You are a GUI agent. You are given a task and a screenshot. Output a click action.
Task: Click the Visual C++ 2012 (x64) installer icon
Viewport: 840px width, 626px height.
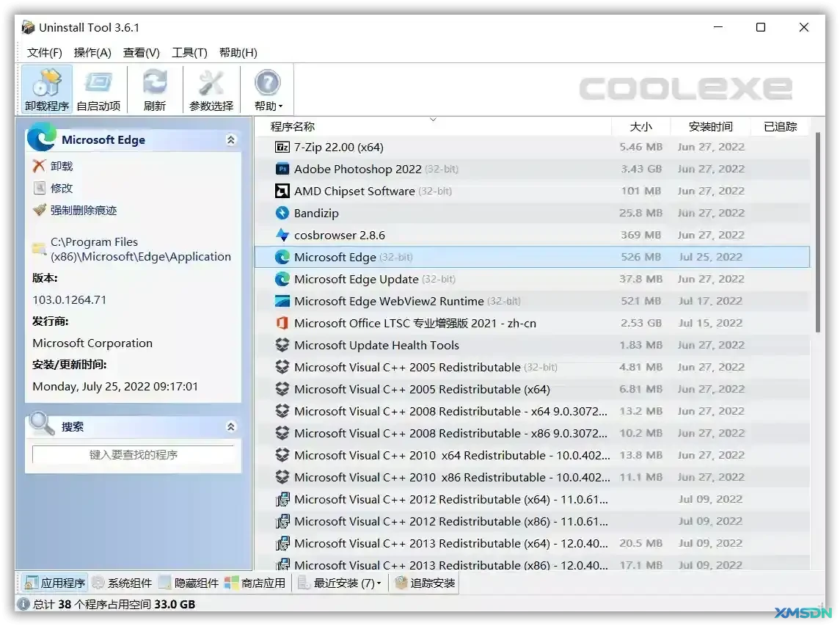point(282,499)
